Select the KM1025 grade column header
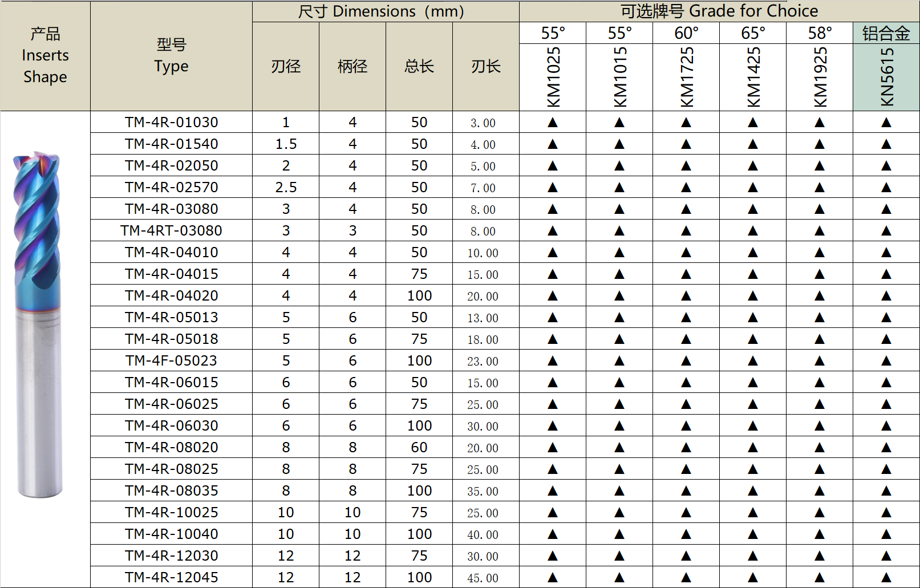 tap(553, 77)
